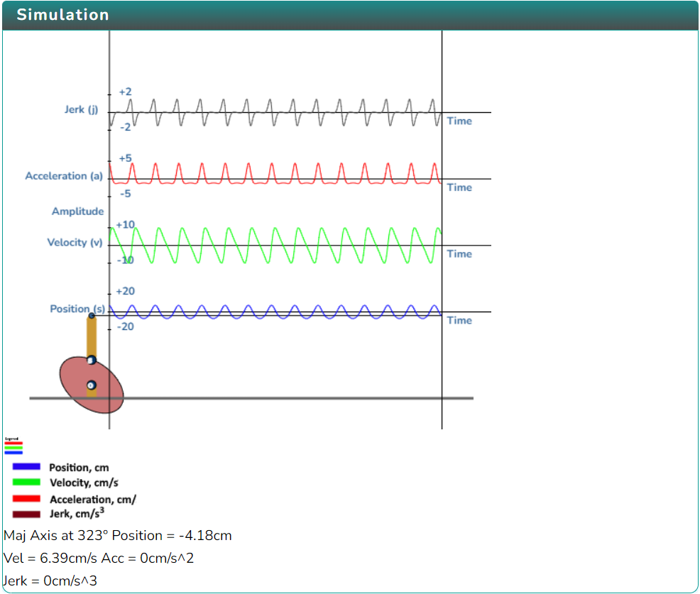Click the top dot of the follower rod
Image resolution: width=700 pixels, height=594 pixels.
pyautogui.click(x=92, y=316)
